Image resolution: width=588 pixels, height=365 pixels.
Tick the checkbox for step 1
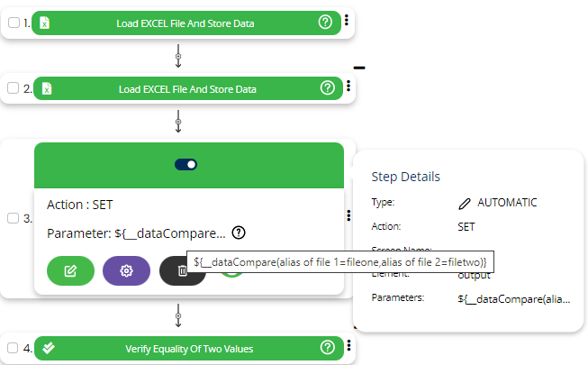coord(14,23)
